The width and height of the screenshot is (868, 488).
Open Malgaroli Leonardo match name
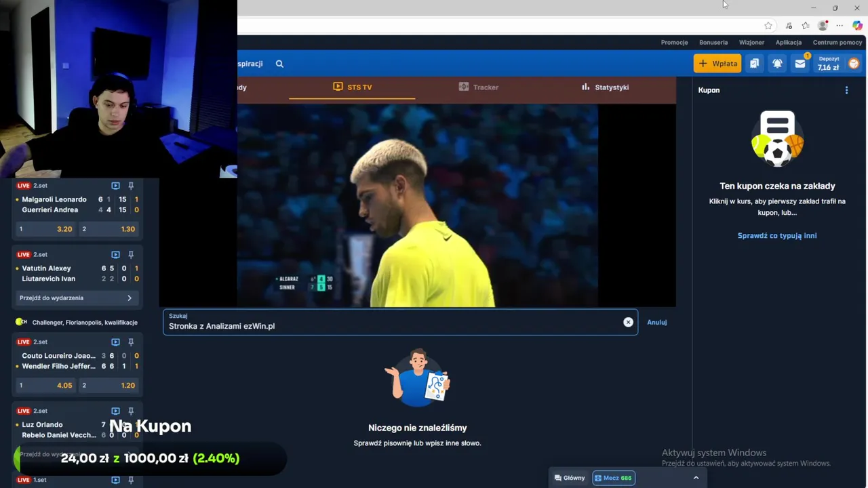point(54,200)
